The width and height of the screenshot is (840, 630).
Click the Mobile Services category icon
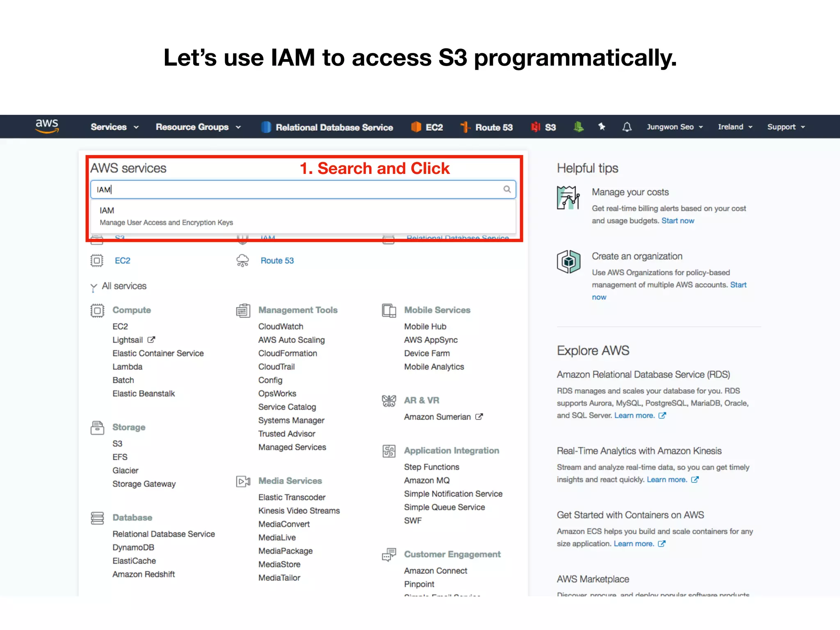click(x=389, y=310)
